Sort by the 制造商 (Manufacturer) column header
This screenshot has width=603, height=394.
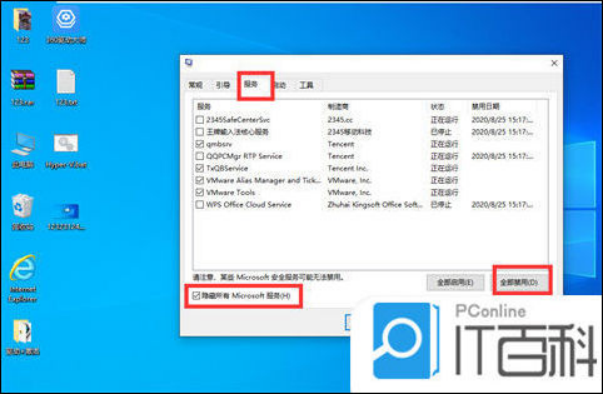(338, 106)
